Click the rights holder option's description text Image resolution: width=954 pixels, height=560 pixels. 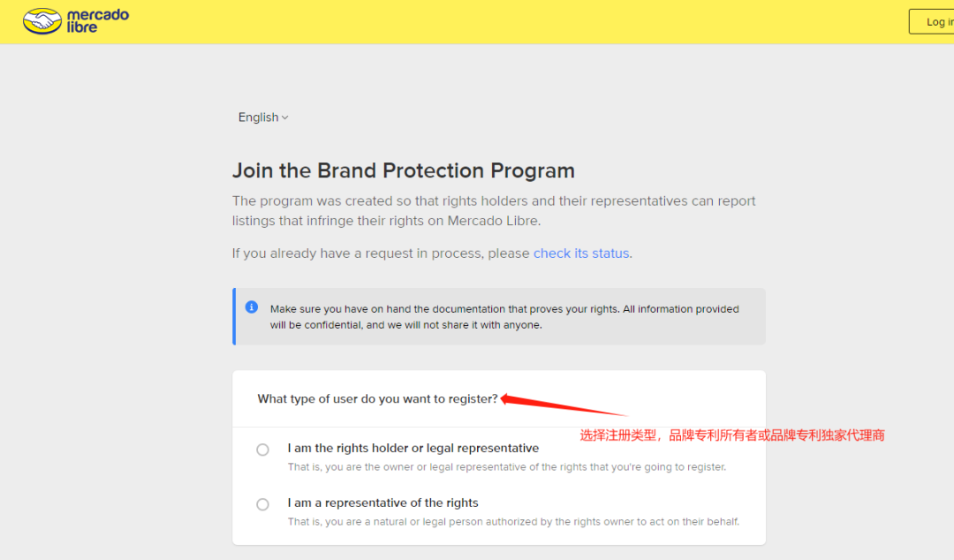[x=506, y=467]
